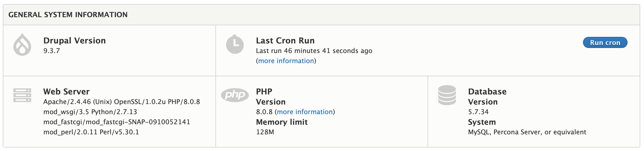This screenshot has width=644, height=151.
Task: Open more information link under Last Cron Run
Action: tap(286, 61)
